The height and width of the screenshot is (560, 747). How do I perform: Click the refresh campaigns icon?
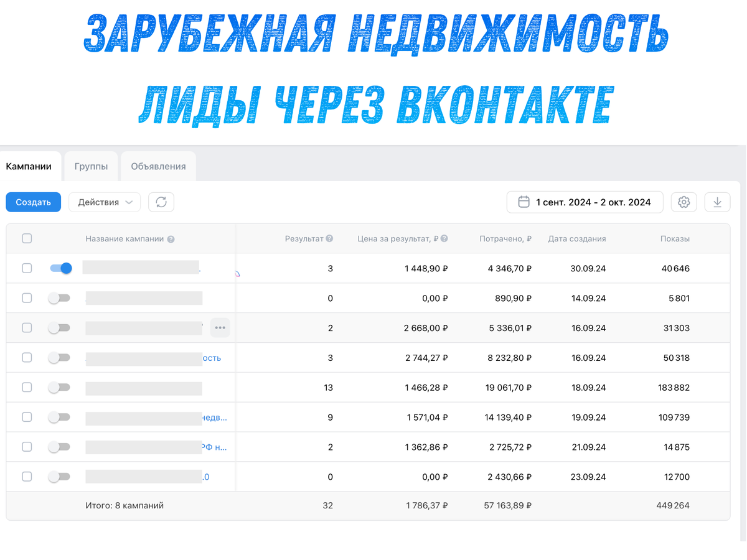[x=161, y=202]
